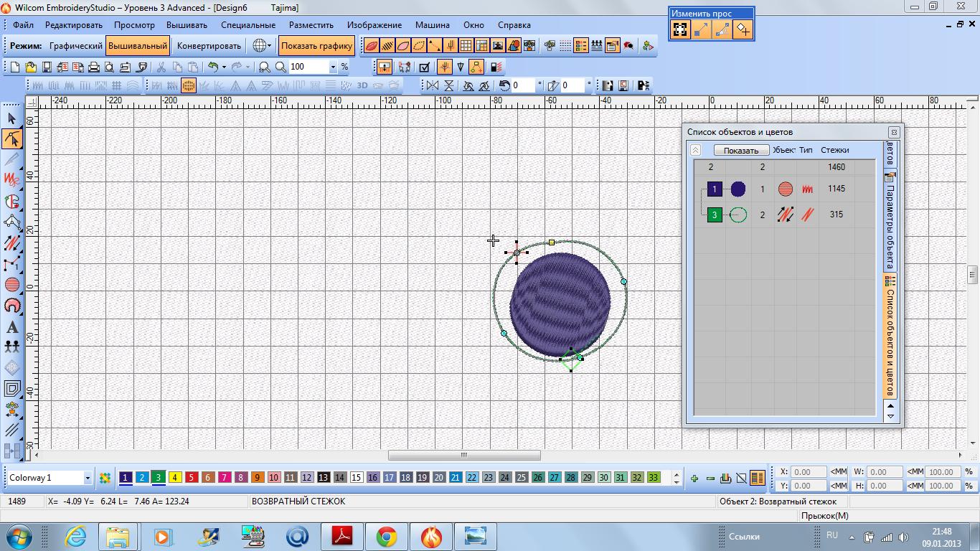This screenshot has width=980, height=551.
Task: Open the Colorway 1 dropdown
Action: (88, 478)
